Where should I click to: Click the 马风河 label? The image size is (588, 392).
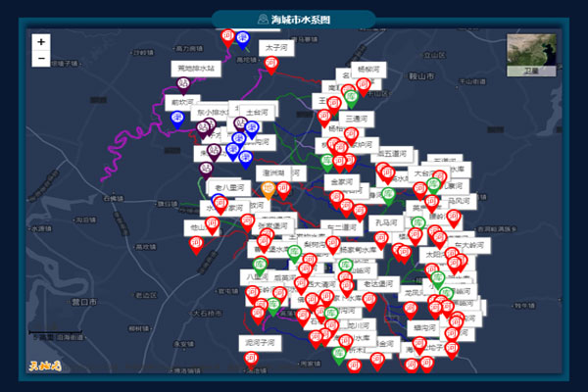point(459,202)
